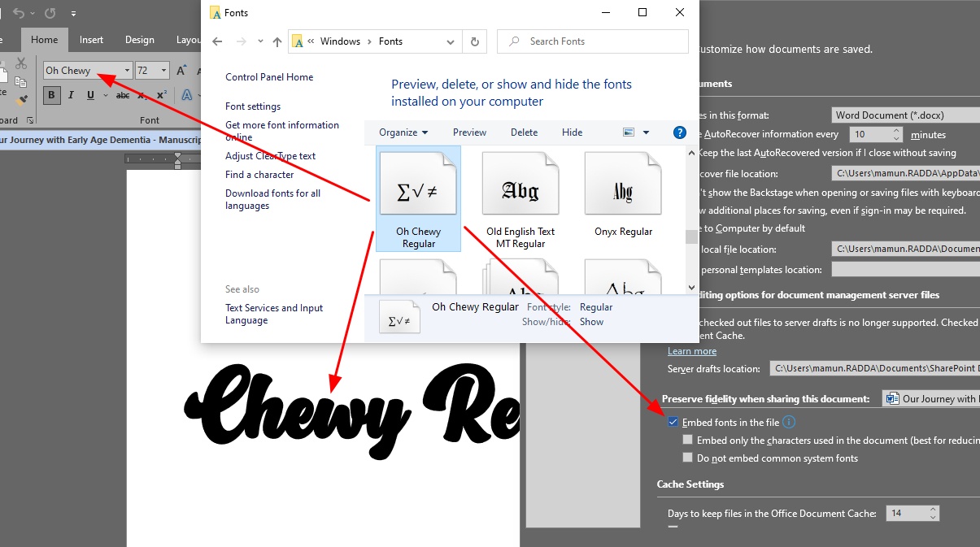Enable Do not embed common system fonts

[688, 458]
